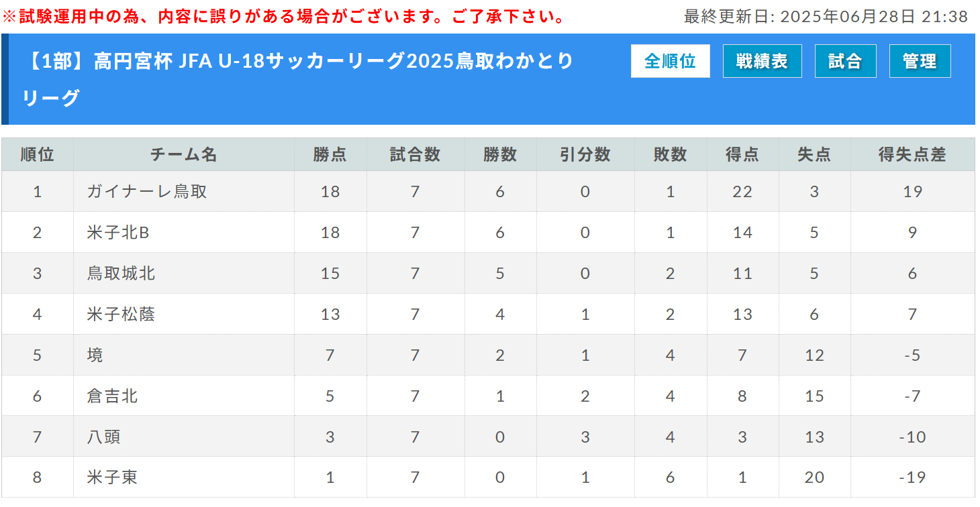
Task: Select the 八頭 team name
Action: (104, 437)
